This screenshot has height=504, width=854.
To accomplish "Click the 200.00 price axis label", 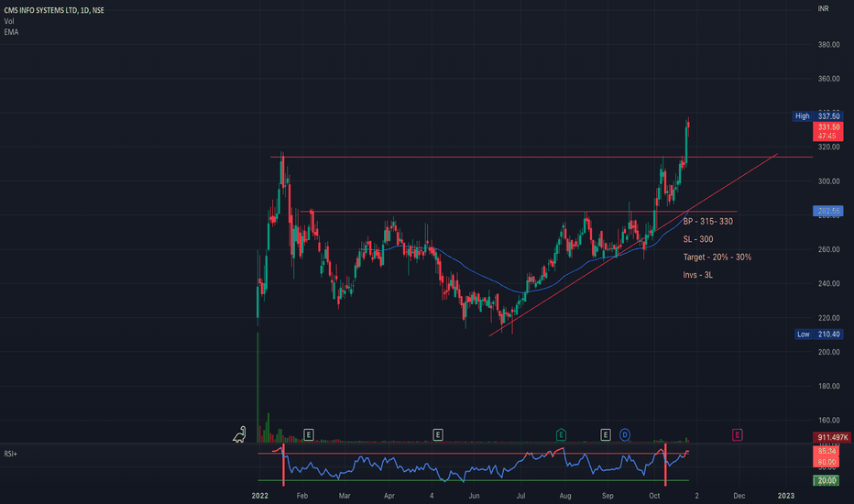I will [828, 353].
